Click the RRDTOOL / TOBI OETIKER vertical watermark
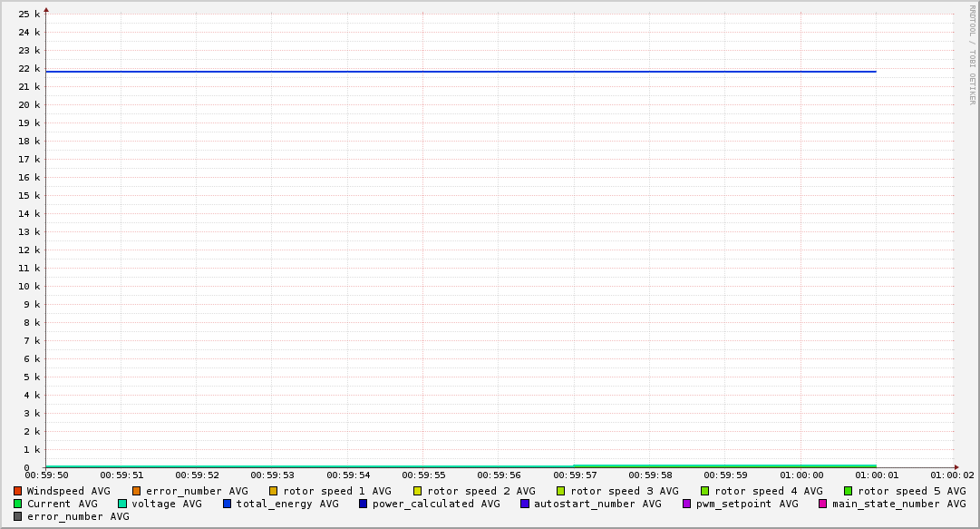 (972, 54)
